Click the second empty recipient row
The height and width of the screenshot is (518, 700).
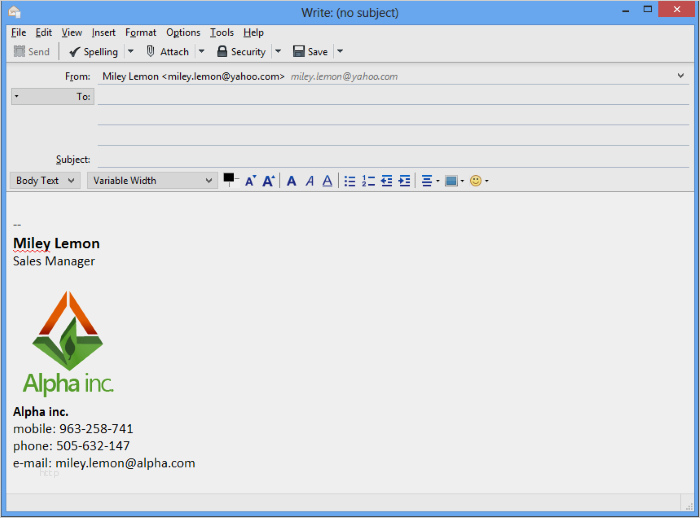[393, 117]
